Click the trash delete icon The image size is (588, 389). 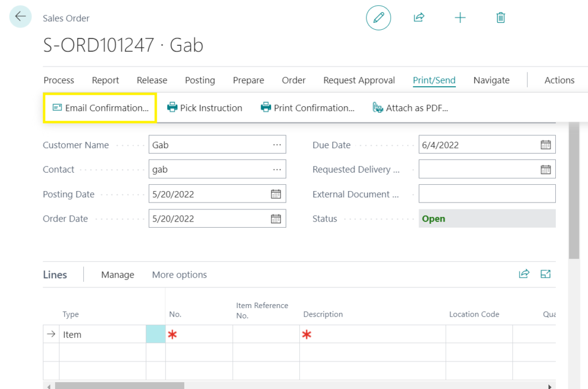point(501,18)
